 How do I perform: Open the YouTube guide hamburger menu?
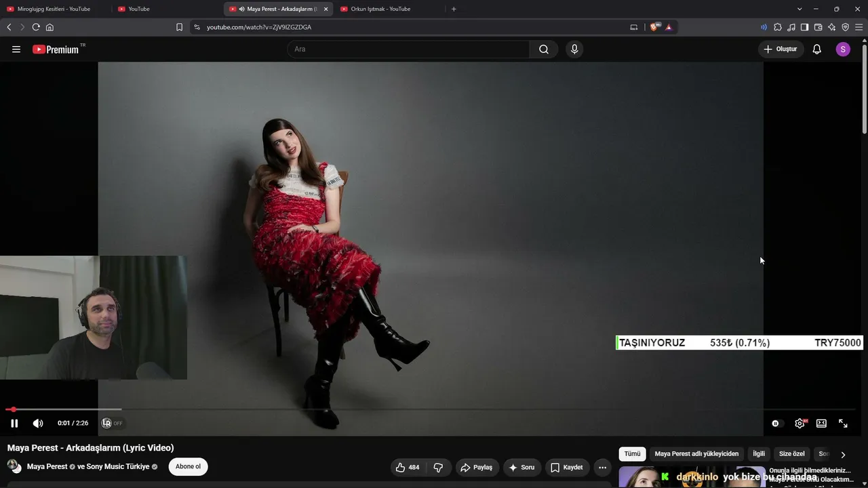(16, 49)
